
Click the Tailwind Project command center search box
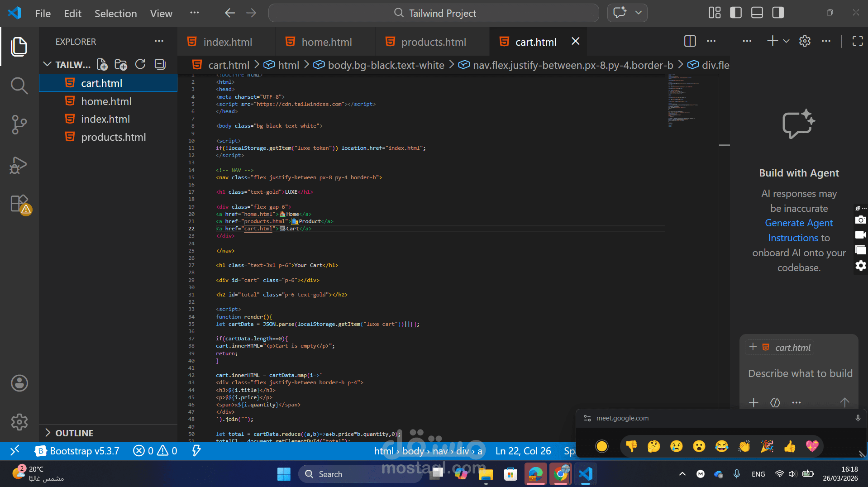click(434, 13)
